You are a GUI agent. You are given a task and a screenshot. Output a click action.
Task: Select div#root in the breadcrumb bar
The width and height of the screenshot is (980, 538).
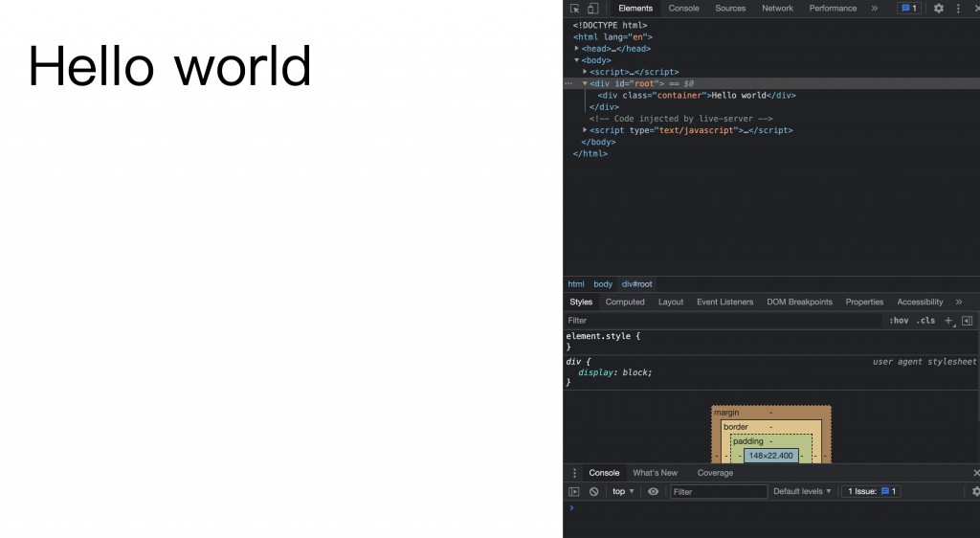coord(636,284)
